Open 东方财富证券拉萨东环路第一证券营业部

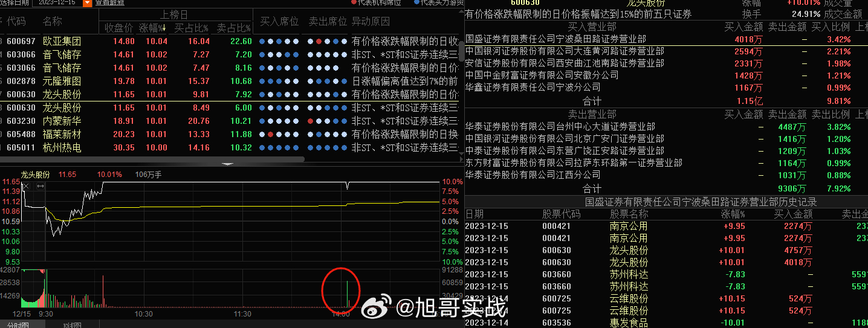pos(574,163)
